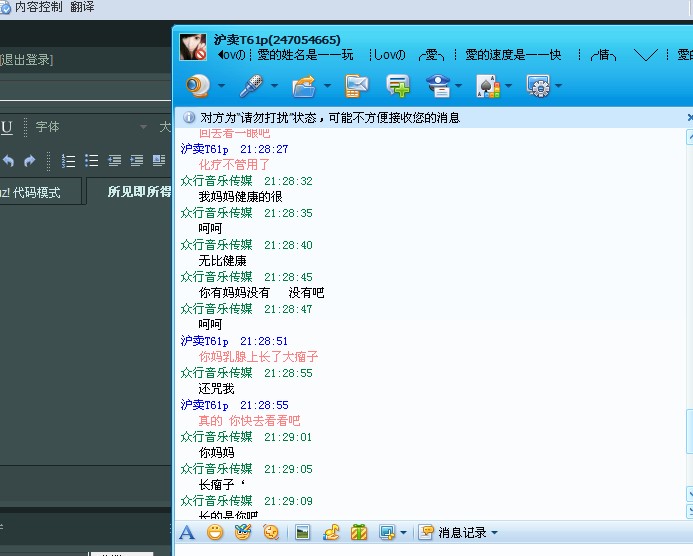Click the send picture icon
Viewport: 693px width, 556px height.
pyautogui.click(x=302, y=532)
